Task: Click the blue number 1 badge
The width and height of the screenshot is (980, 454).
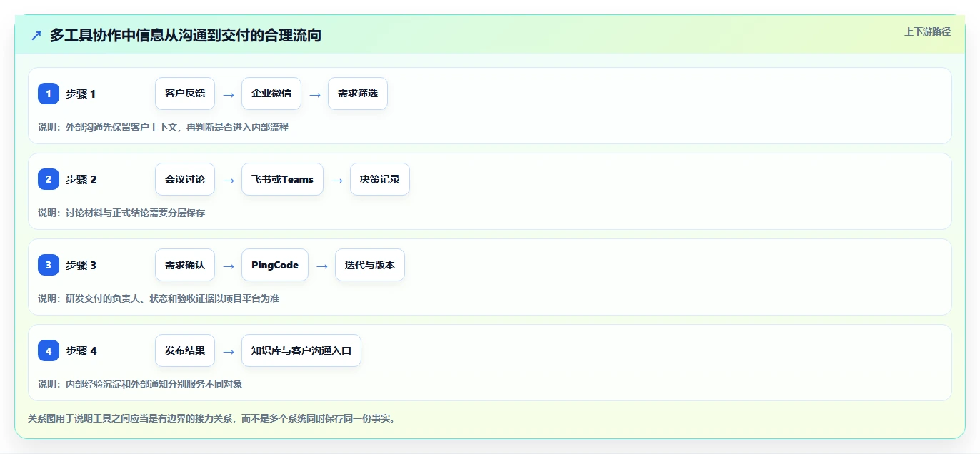Action: pyautogui.click(x=49, y=94)
